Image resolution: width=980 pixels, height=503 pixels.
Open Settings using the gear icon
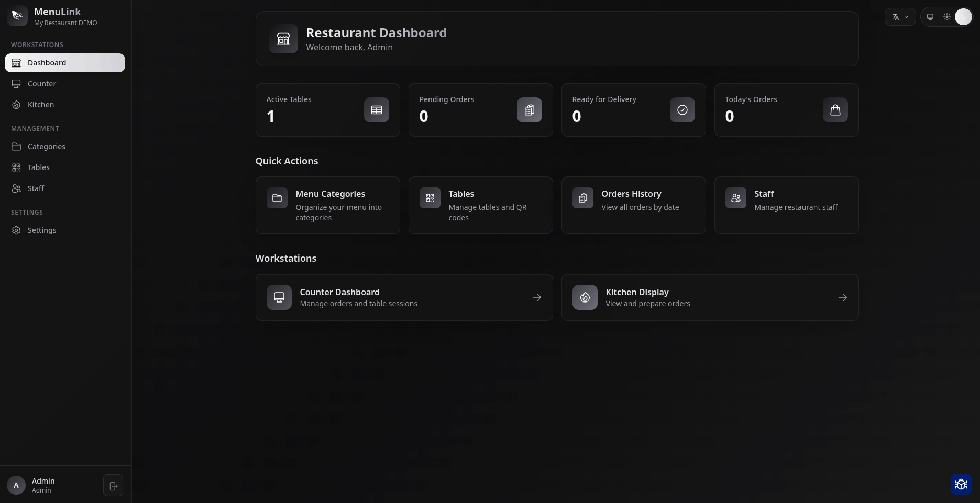click(16, 230)
